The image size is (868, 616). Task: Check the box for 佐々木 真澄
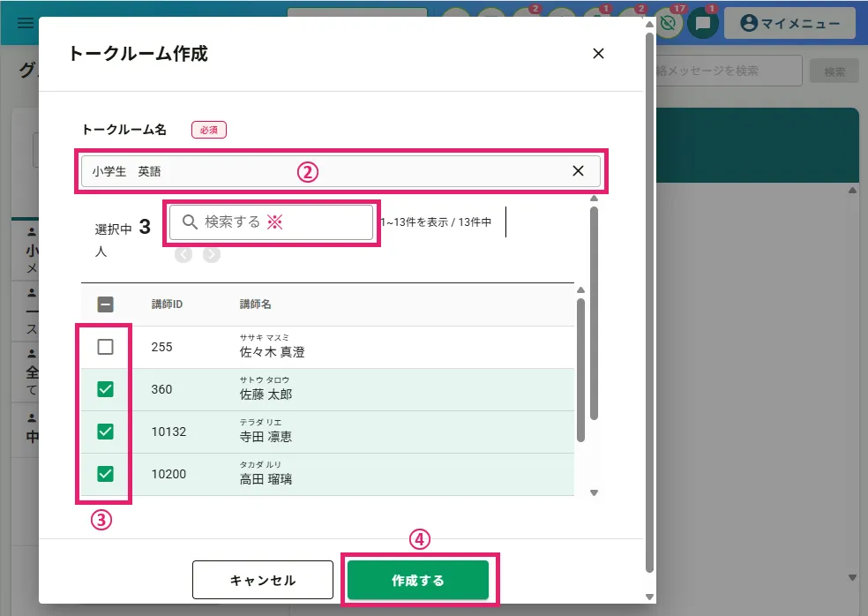[105, 347]
